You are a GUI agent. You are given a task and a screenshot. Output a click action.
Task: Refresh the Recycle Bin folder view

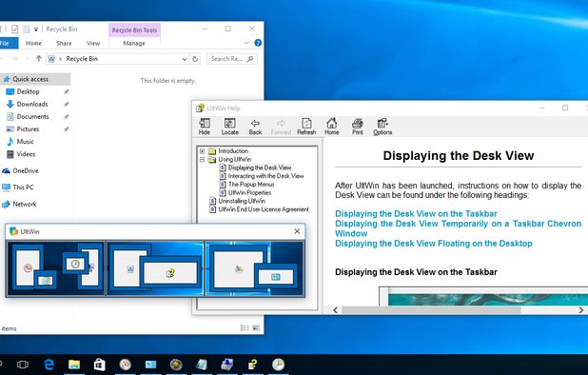pos(195,59)
